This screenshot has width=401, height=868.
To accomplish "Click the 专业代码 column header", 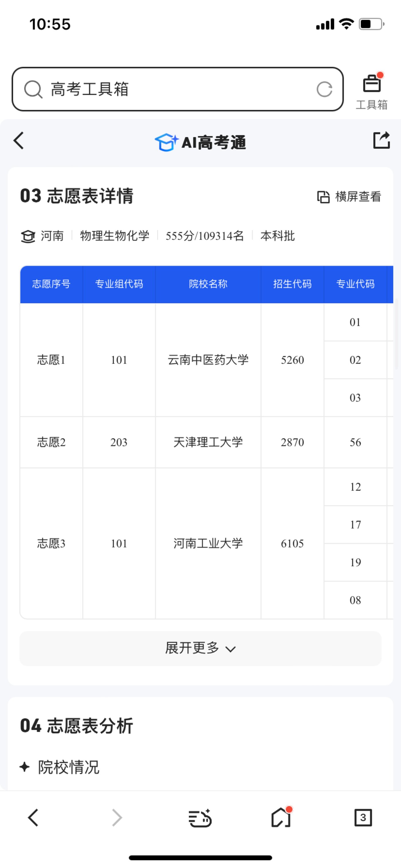I will 355,284.
